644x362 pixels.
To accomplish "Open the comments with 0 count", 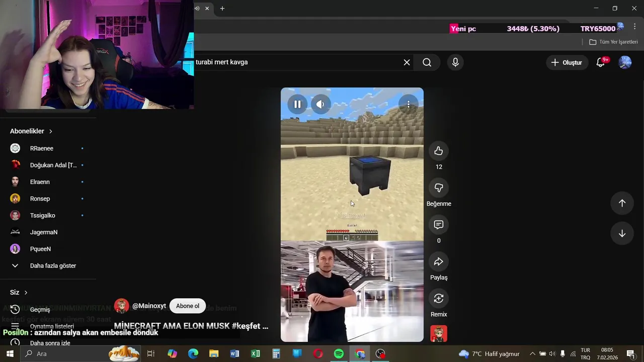I will 439,225.
